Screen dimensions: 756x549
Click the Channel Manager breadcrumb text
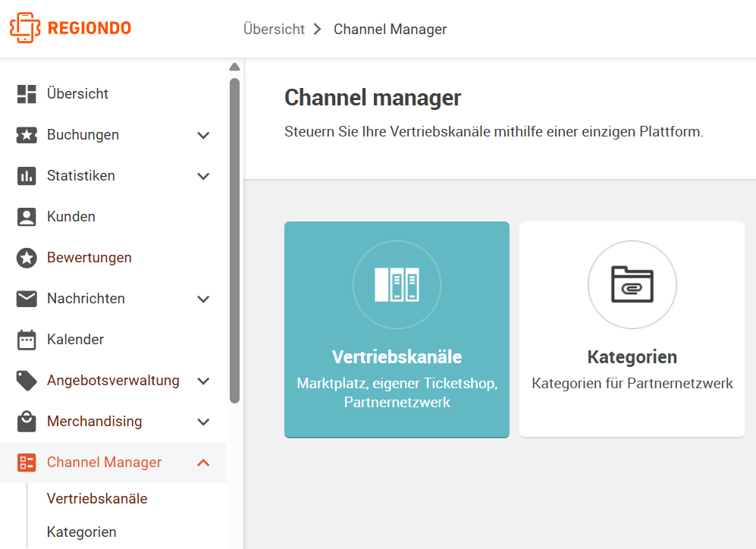coord(390,30)
